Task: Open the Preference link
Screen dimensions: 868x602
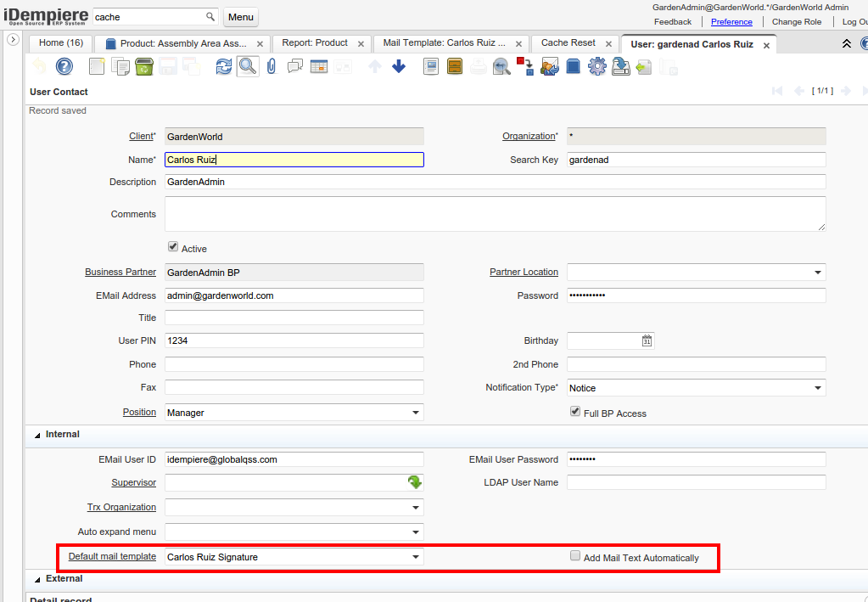Action: tap(731, 22)
